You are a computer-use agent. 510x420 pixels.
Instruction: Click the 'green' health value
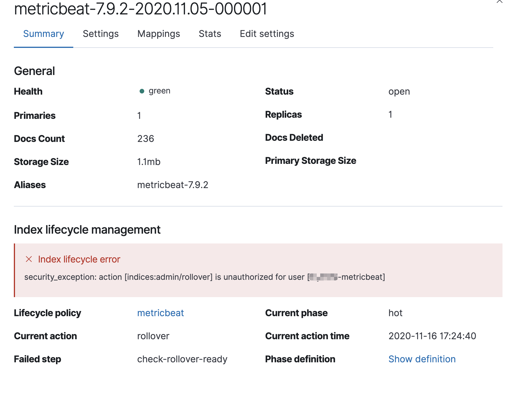tap(160, 91)
